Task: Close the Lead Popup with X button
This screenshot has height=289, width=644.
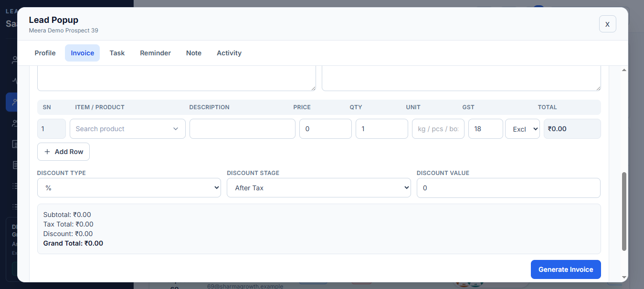Action: [607, 24]
